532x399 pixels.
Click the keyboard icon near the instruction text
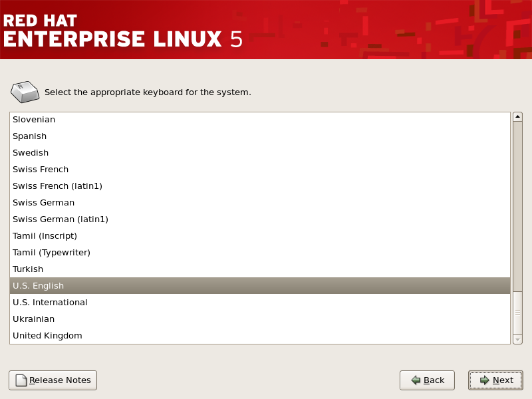click(25, 92)
